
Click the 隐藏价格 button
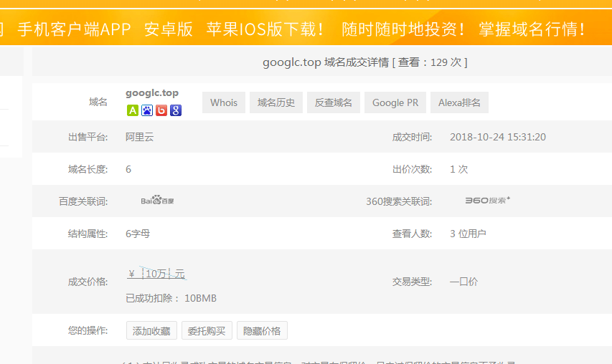262,330
